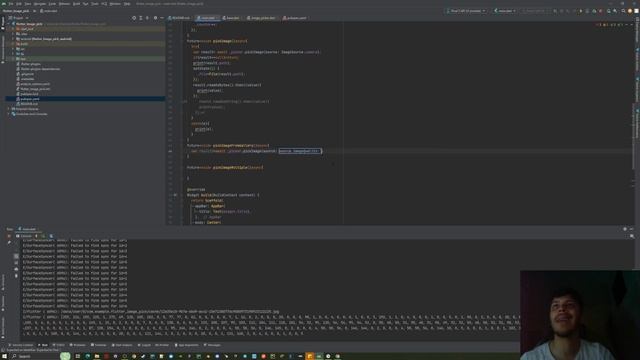The width and height of the screenshot is (640, 360).
Task: Click the trash clear-all icon in console
Action: pos(16,276)
